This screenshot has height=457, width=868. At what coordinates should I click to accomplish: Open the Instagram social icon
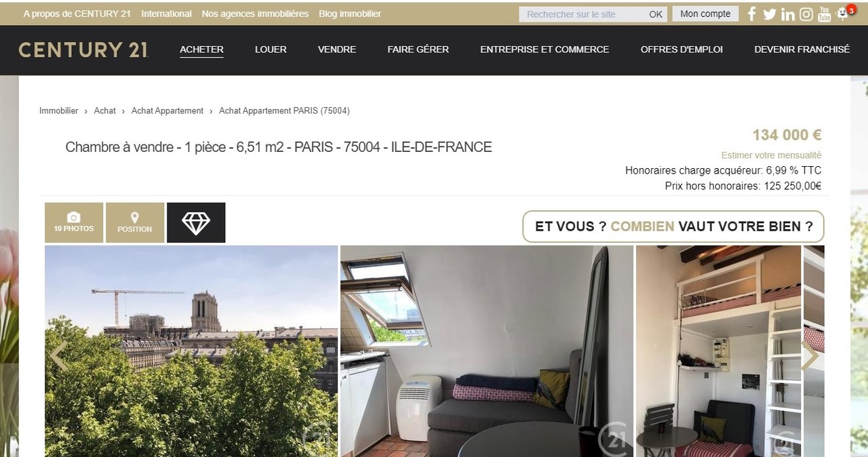click(806, 14)
